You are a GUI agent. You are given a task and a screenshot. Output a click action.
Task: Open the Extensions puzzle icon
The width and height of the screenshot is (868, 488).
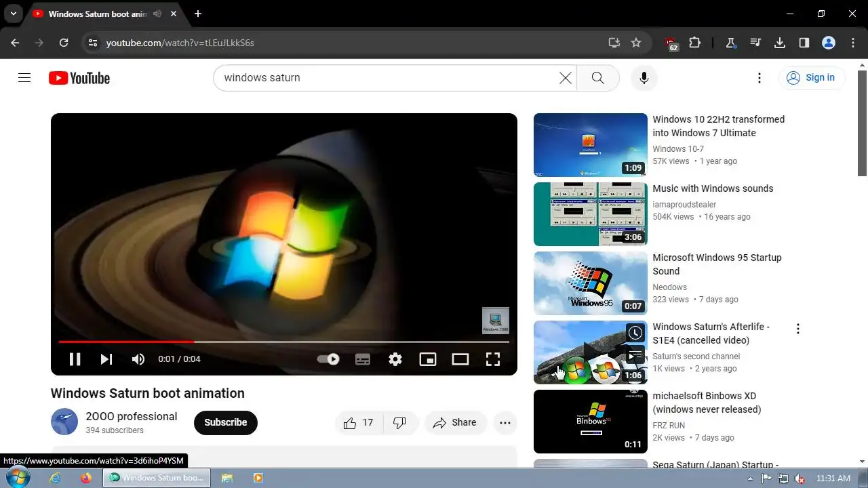[x=694, y=43]
